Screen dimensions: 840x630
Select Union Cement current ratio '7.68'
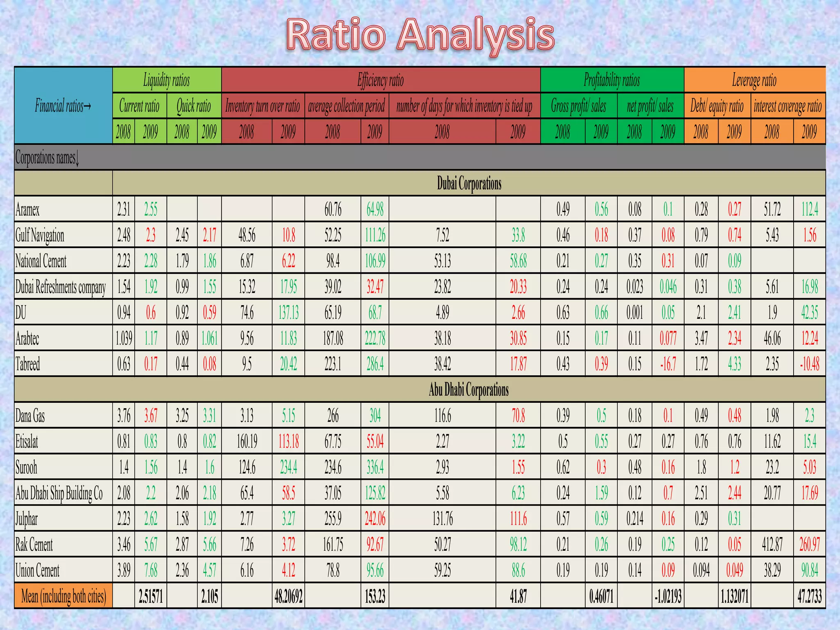click(x=151, y=570)
